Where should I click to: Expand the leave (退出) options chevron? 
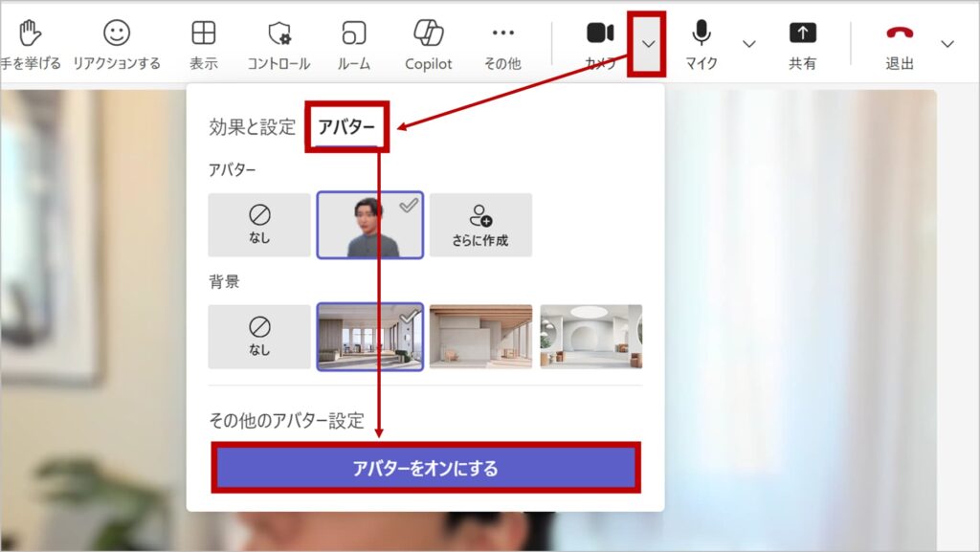[947, 44]
